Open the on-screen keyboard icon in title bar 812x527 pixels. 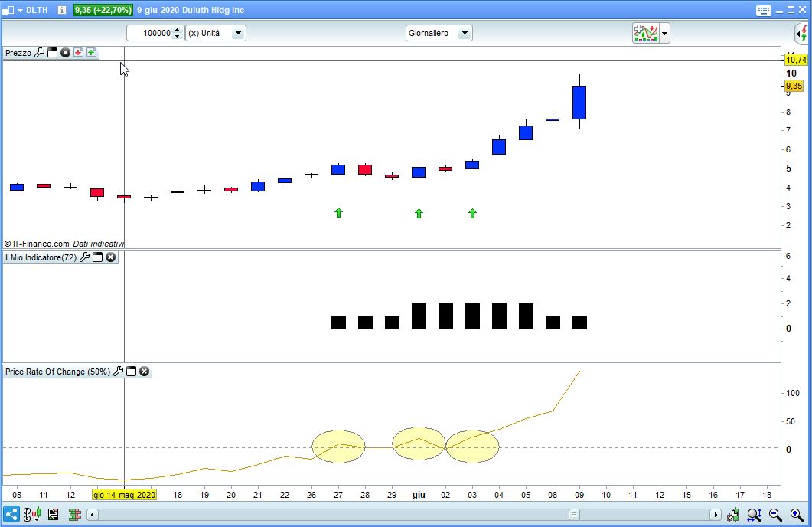[763, 11]
